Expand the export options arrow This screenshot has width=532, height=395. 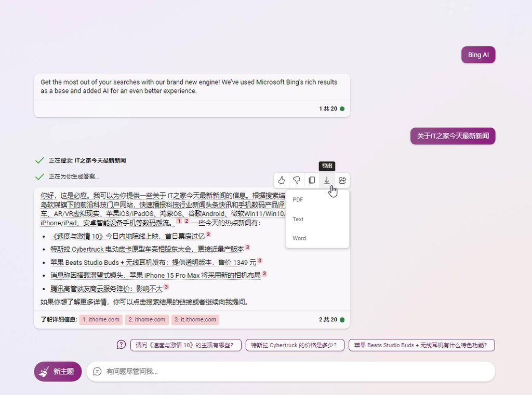click(327, 180)
